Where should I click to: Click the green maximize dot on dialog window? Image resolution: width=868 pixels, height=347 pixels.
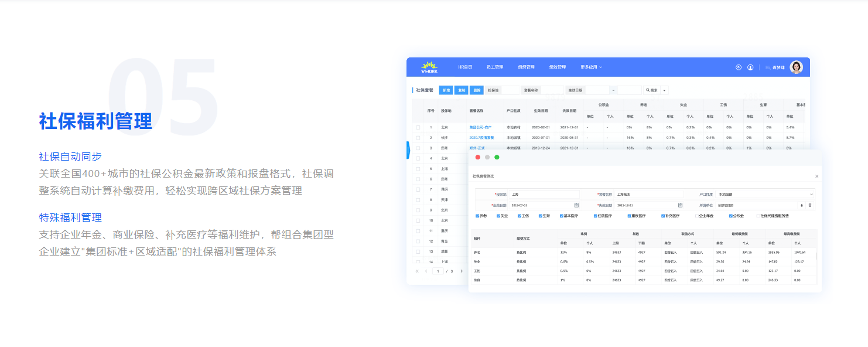tap(497, 157)
